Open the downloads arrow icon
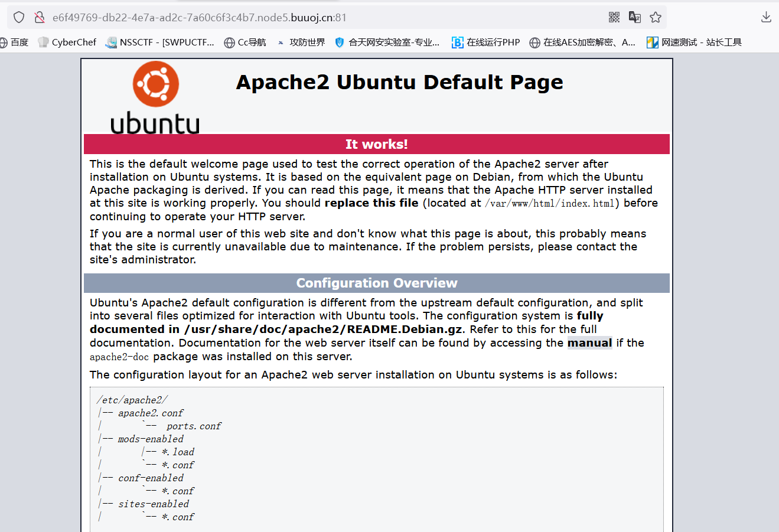Viewport: 779px width, 532px height. [x=766, y=17]
